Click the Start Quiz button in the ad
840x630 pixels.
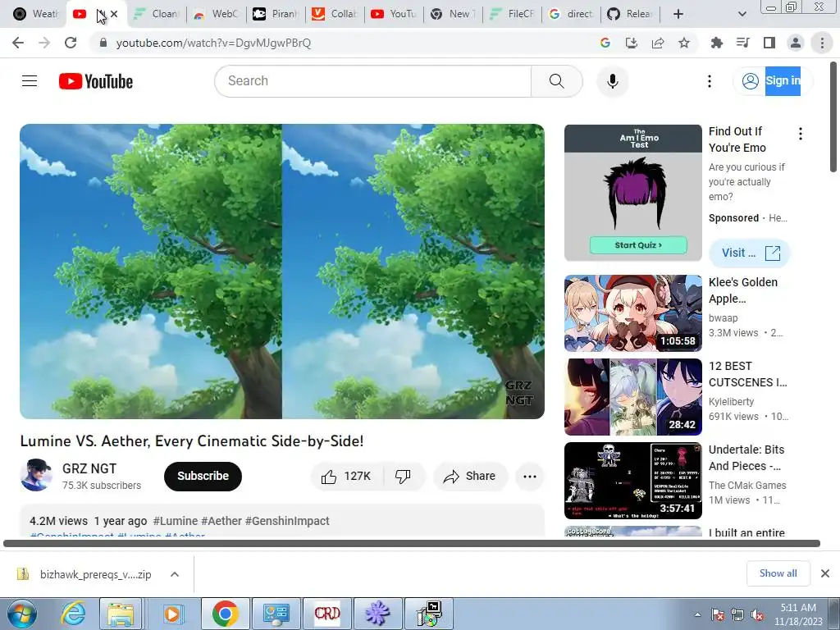(x=638, y=244)
